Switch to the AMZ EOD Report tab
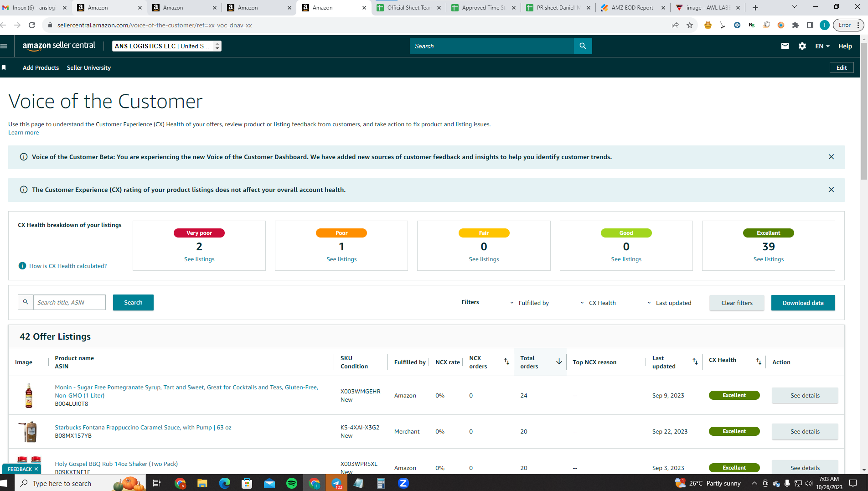 pos(633,8)
